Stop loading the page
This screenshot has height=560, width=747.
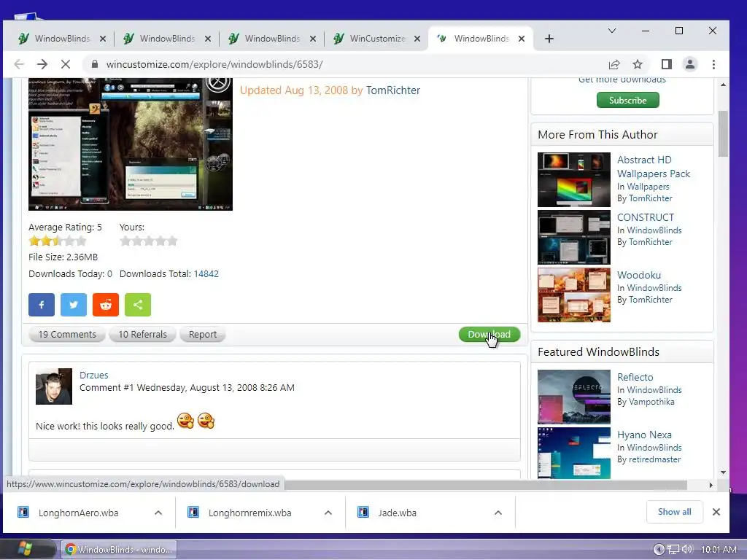65,64
